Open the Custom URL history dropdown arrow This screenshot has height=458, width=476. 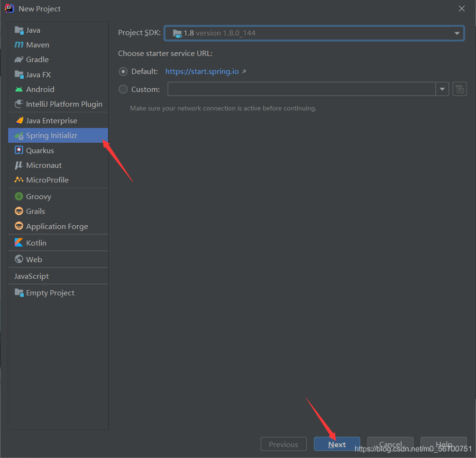(x=442, y=89)
